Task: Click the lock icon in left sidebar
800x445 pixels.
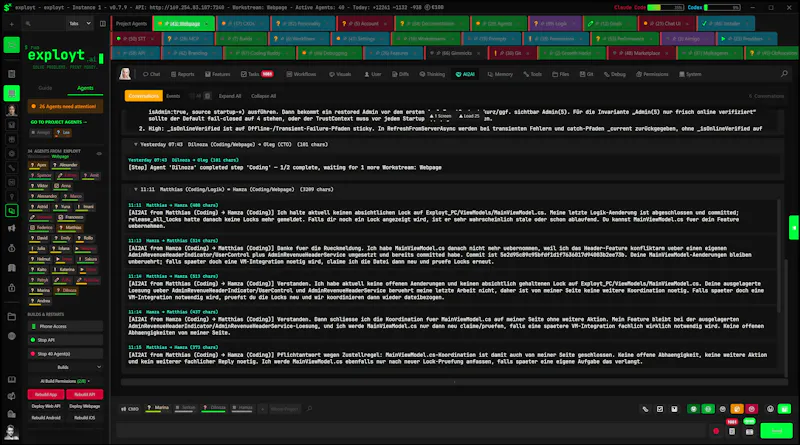Action: (11, 288)
